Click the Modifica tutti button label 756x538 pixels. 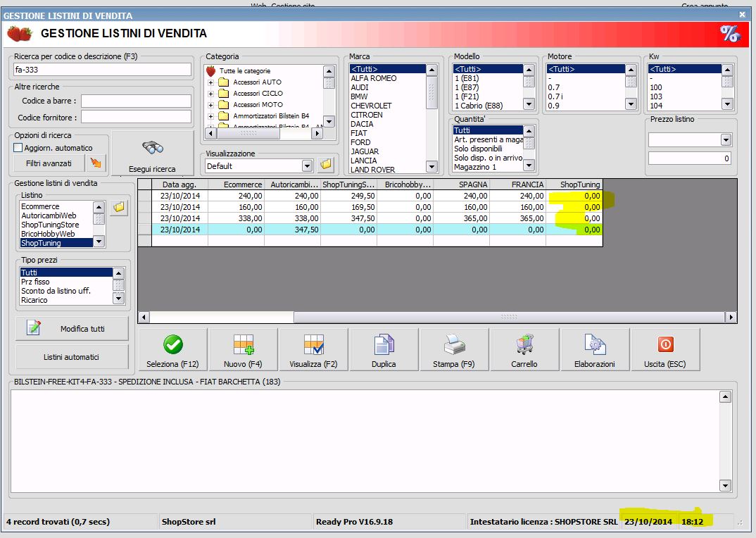click(82, 329)
